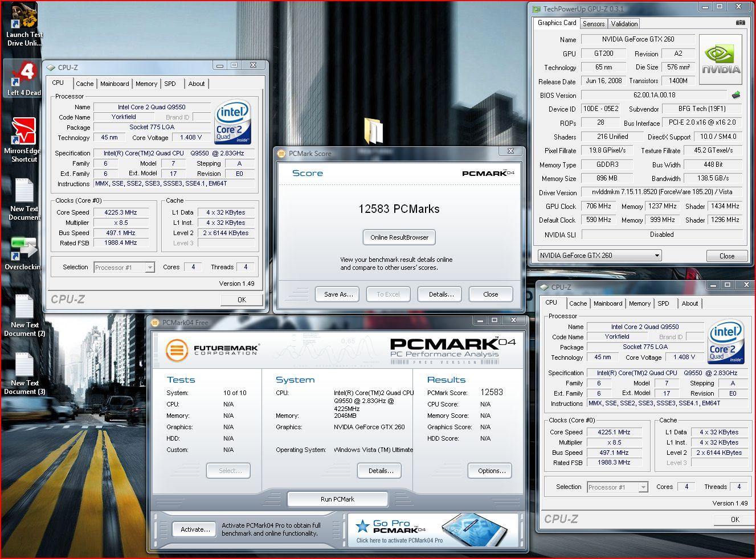Select the folder icon on desktop center
This screenshot has height=559, width=756.
(x=374, y=130)
